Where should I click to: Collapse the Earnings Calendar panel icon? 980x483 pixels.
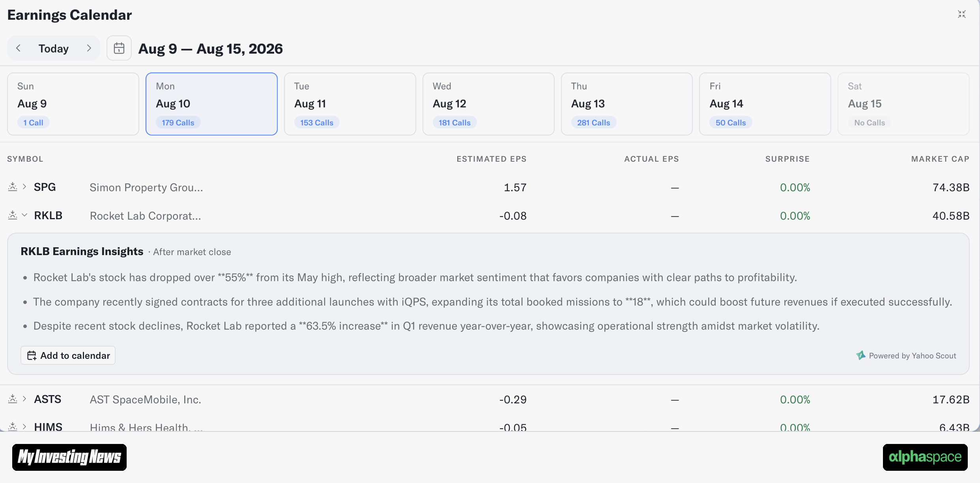(x=962, y=14)
